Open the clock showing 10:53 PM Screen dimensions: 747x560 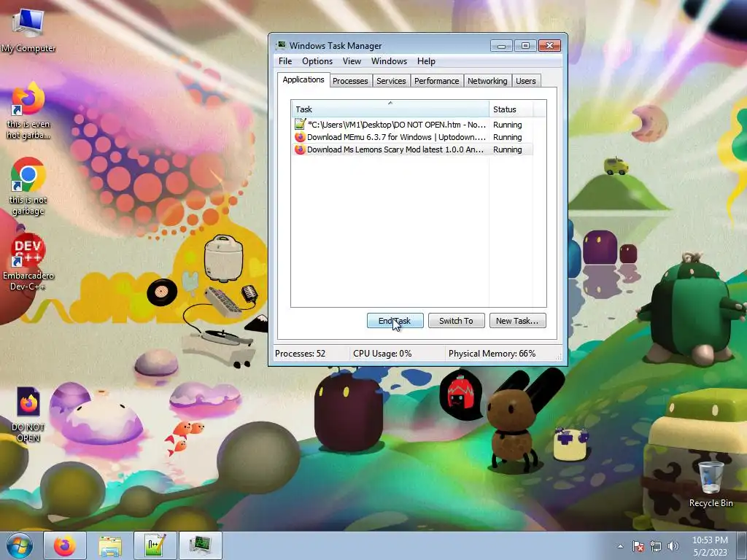pos(710,546)
